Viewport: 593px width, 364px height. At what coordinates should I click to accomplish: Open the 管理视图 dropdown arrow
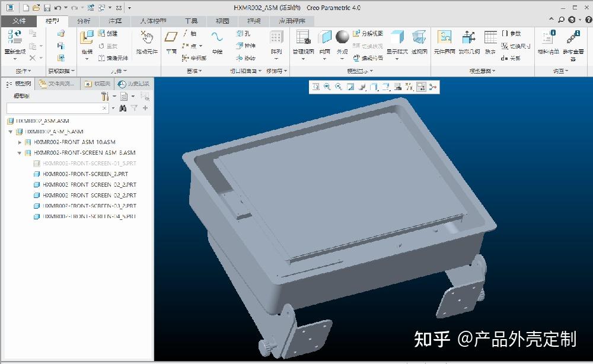click(303, 59)
